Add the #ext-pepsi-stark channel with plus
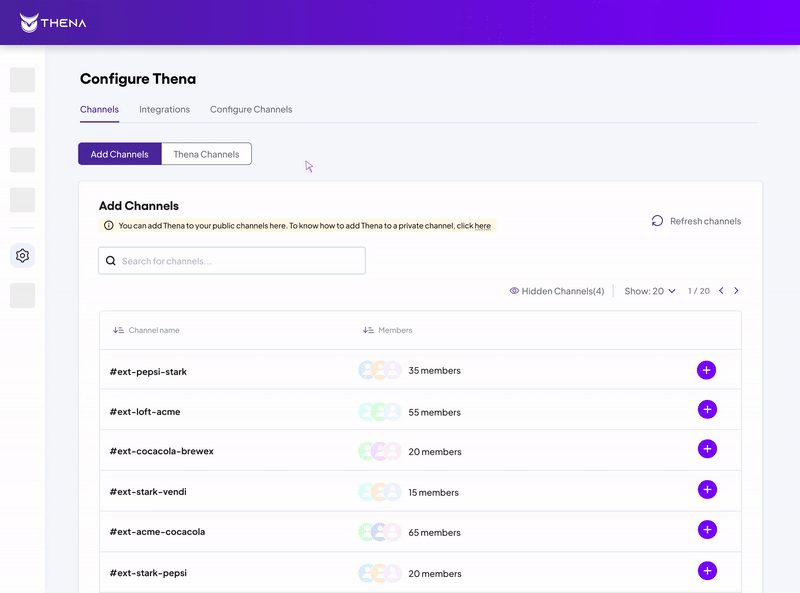This screenshot has height=593, width=800. tap(706, 370)
